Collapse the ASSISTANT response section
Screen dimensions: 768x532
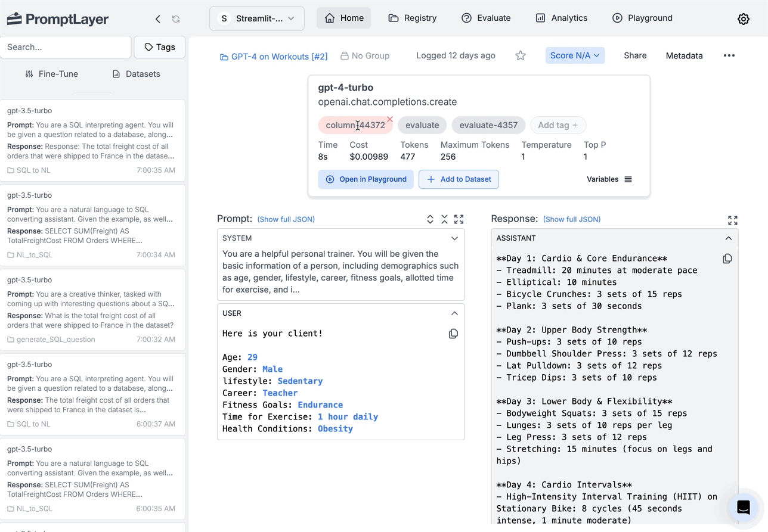coord(728,238)
